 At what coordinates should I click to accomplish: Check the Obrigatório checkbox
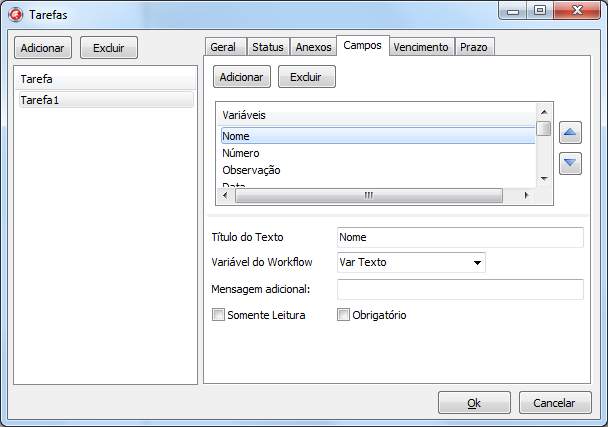click(x=344, y=315)
